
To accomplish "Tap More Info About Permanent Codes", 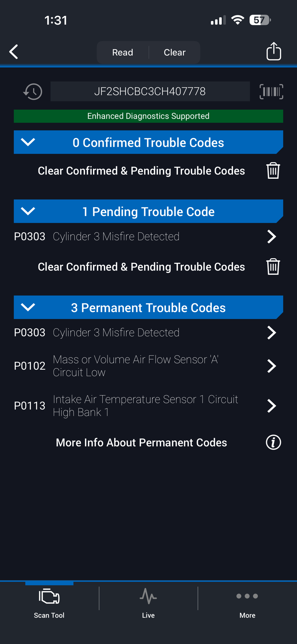I will [141, 443].
